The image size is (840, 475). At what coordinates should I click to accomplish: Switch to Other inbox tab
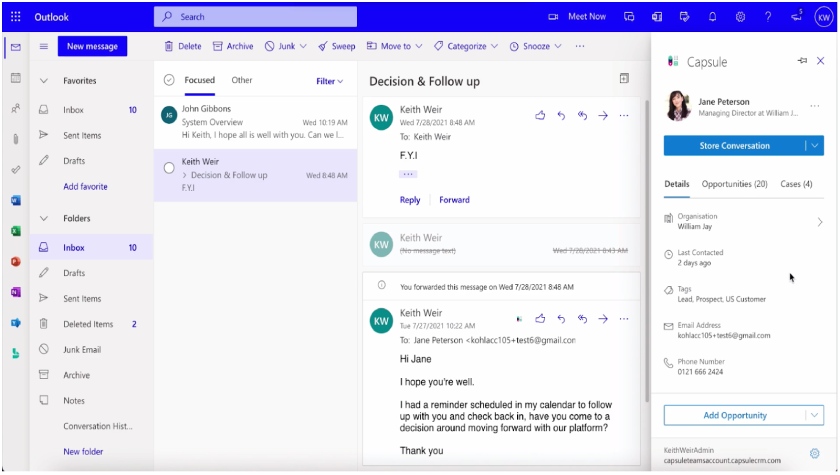click(x=242, y=80)
